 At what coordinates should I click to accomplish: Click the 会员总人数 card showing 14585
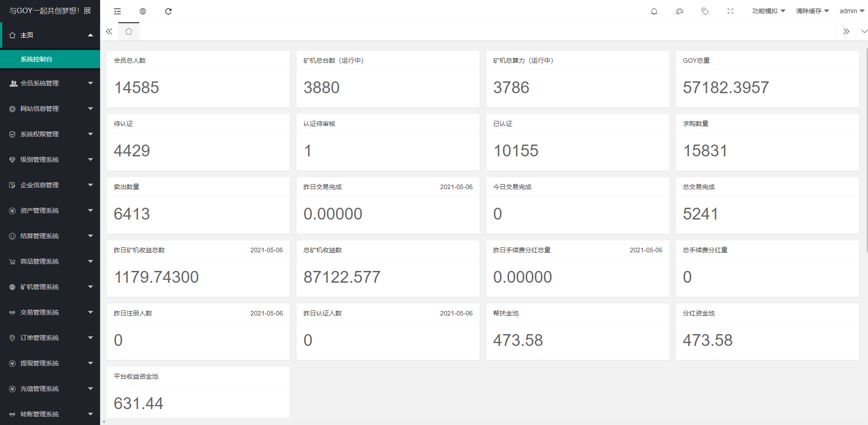click(198, 79)
